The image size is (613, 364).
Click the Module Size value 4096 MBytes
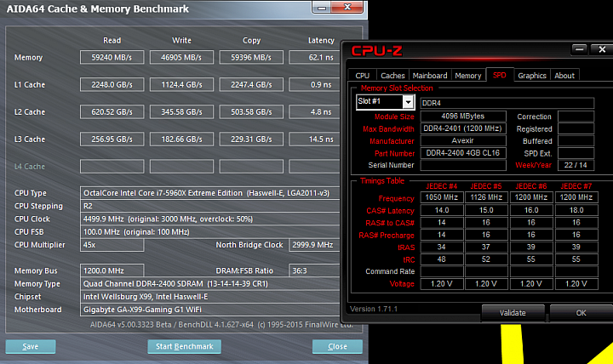coord(463,116)
